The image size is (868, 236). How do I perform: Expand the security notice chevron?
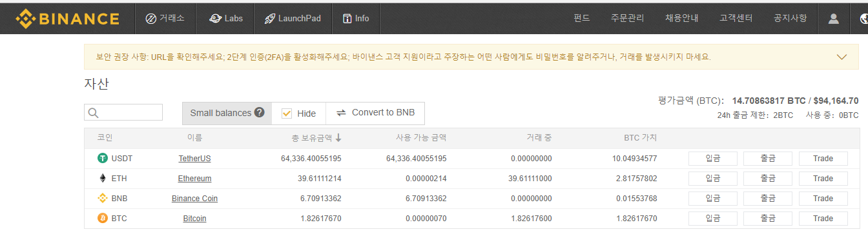842,57
